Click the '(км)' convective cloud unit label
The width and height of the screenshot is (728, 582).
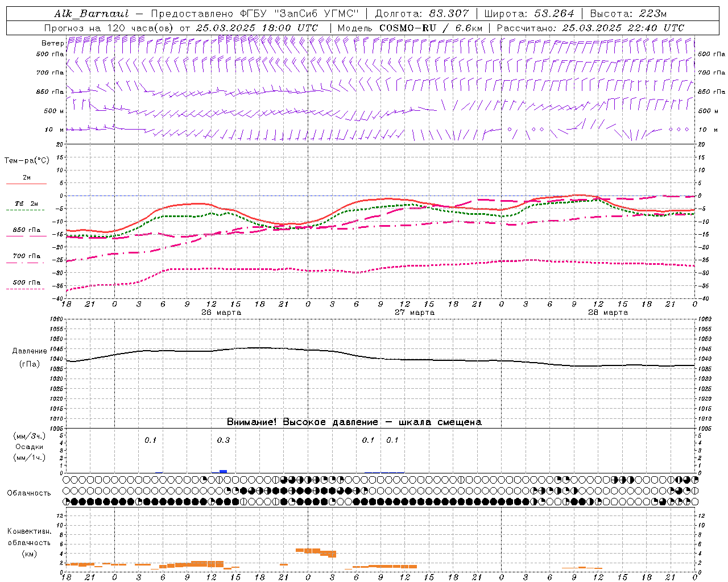click(29, 554)
